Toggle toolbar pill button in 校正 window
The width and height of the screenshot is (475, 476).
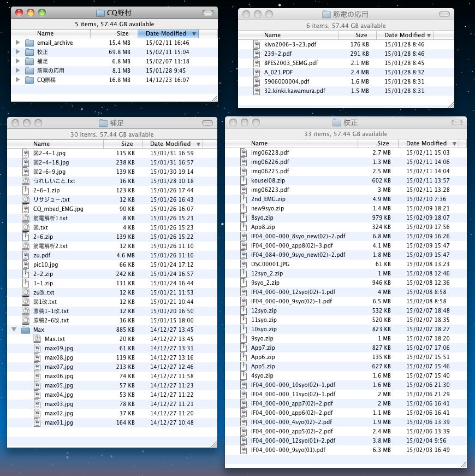click(x=457, y=122)
